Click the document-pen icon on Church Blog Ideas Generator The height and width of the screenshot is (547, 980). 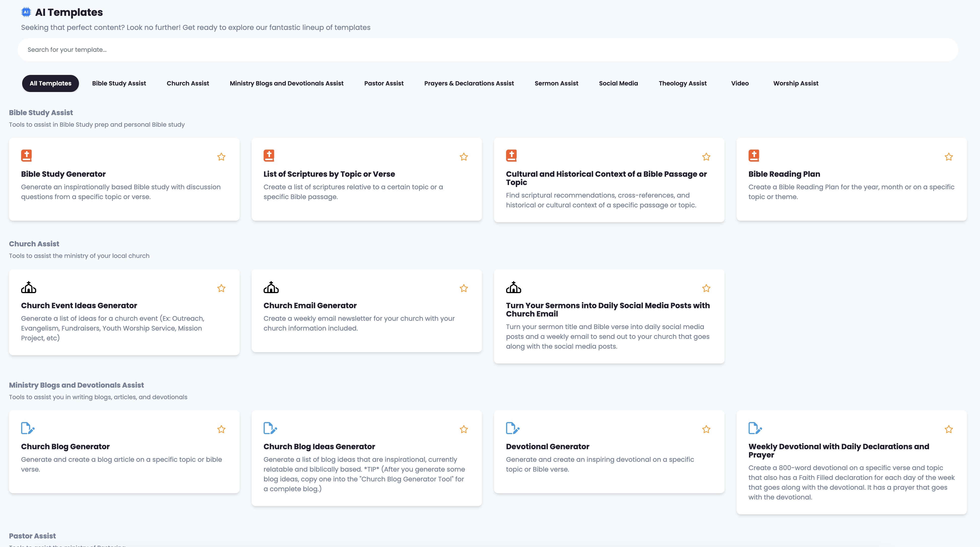coord(270,428)
